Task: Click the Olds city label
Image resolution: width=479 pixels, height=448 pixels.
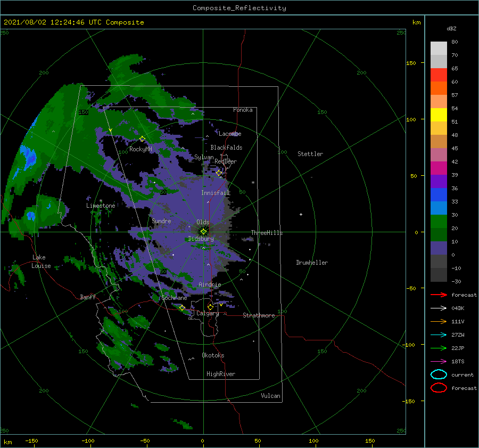Action: [203, 222]
